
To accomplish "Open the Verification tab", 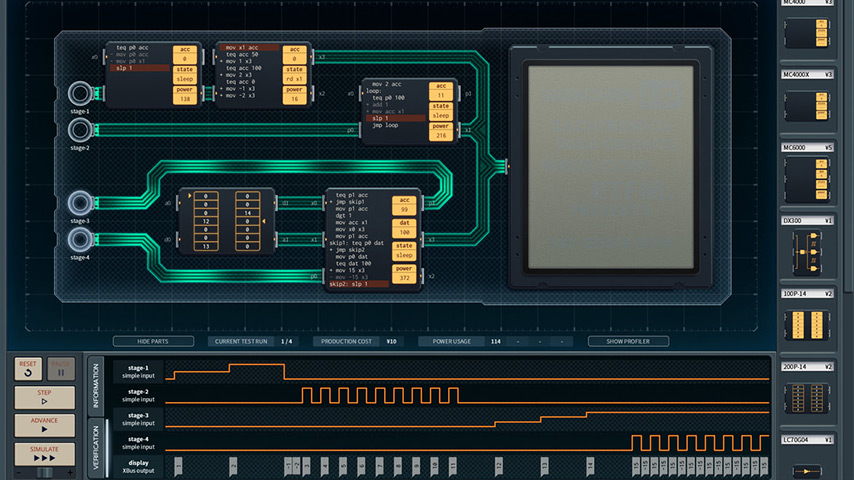I will (x=96, y=446).
